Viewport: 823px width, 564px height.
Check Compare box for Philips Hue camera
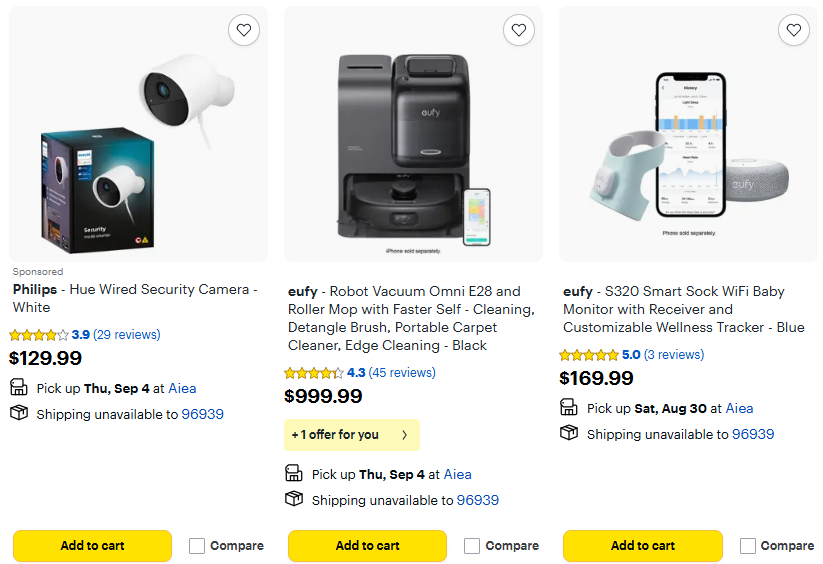[x=197, y=546]
